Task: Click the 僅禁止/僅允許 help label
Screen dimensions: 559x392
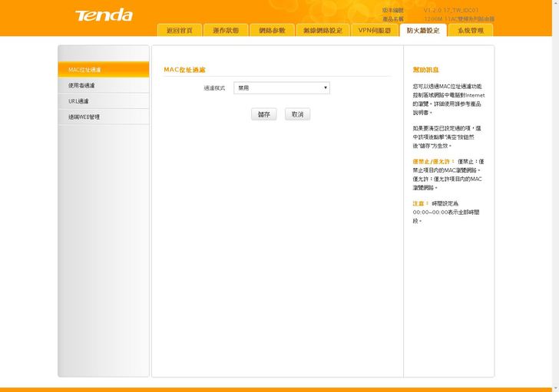Action: pyautogui.click(x=433, y=161)
